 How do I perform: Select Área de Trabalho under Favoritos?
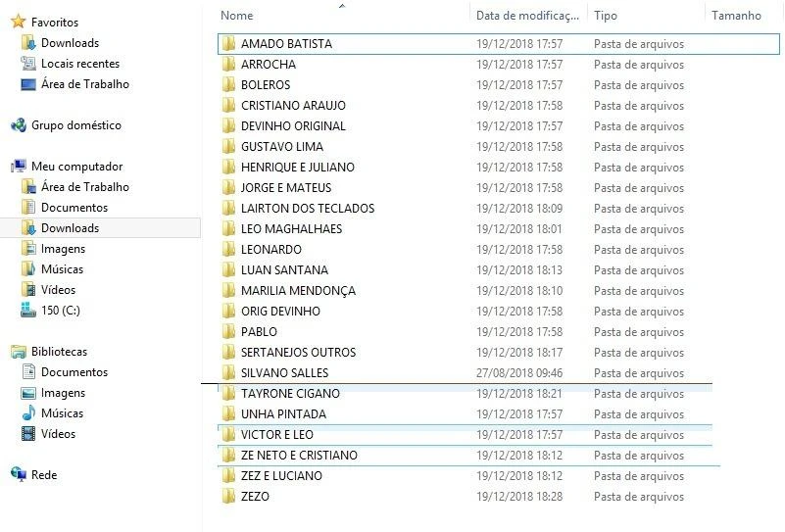[75, 84]
